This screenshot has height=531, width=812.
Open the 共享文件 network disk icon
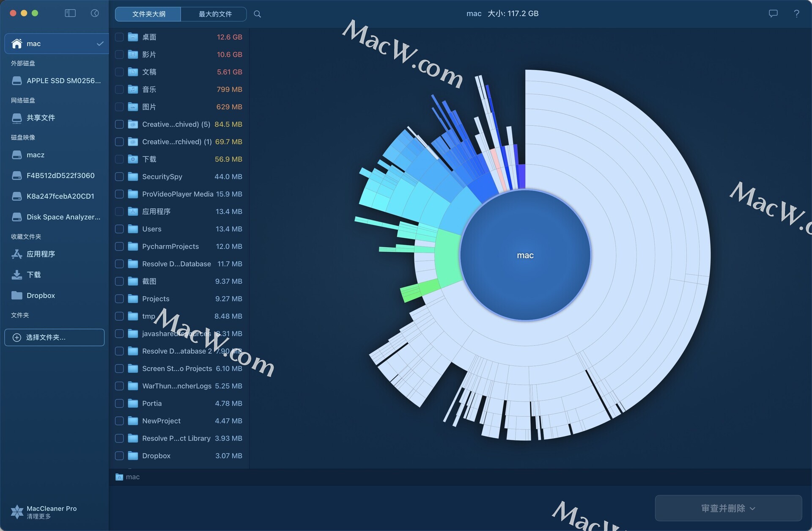(x=17, y=118)
